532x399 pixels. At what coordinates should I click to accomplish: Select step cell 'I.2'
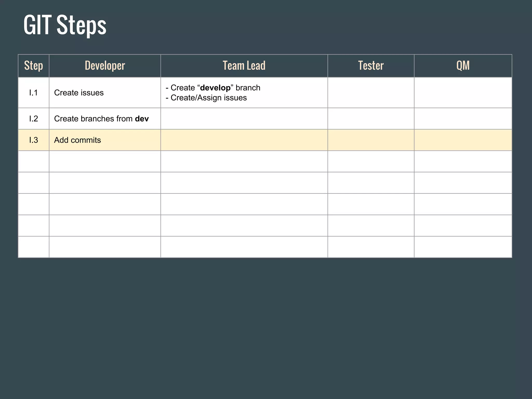(34, 119)
